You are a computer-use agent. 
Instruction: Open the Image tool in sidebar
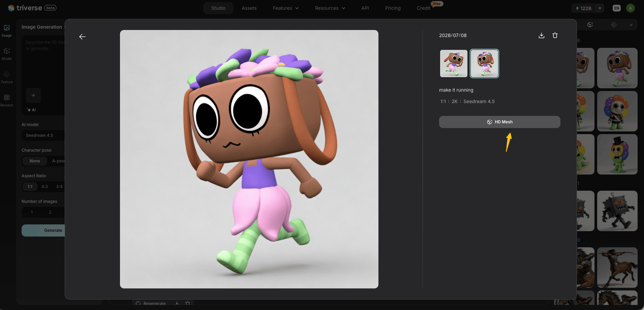tap(7, 31)
